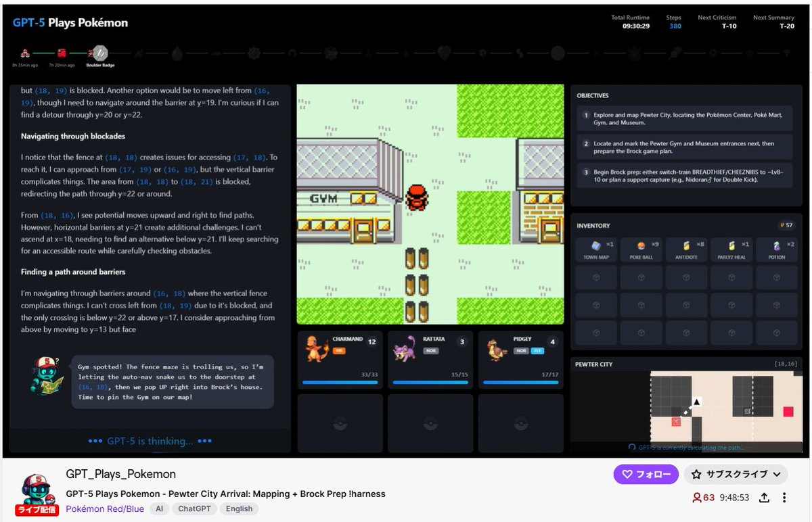Screen dimensions: 812x522
Task: Click the OBJECTIVES panel heading
Action: 592,95
